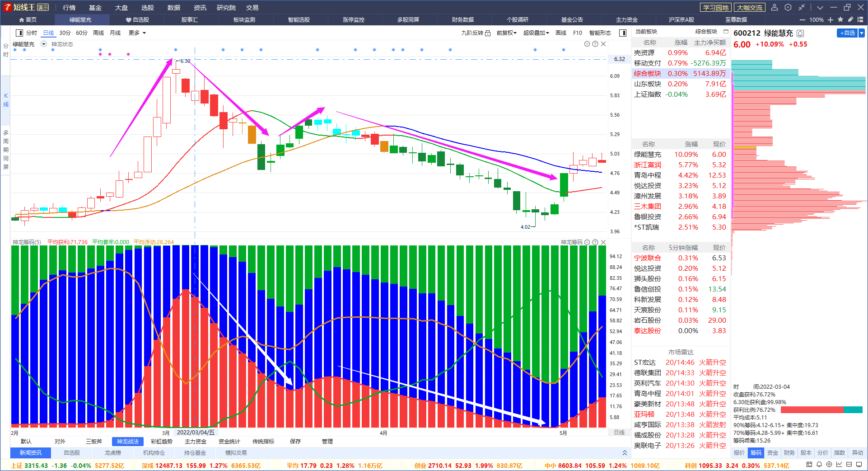Image resolution: width=868 pixels, height=471 pixels.
Task: Open 神龙筹码 panel help icon
Action: pyautogui.click(x=595, y=242)
